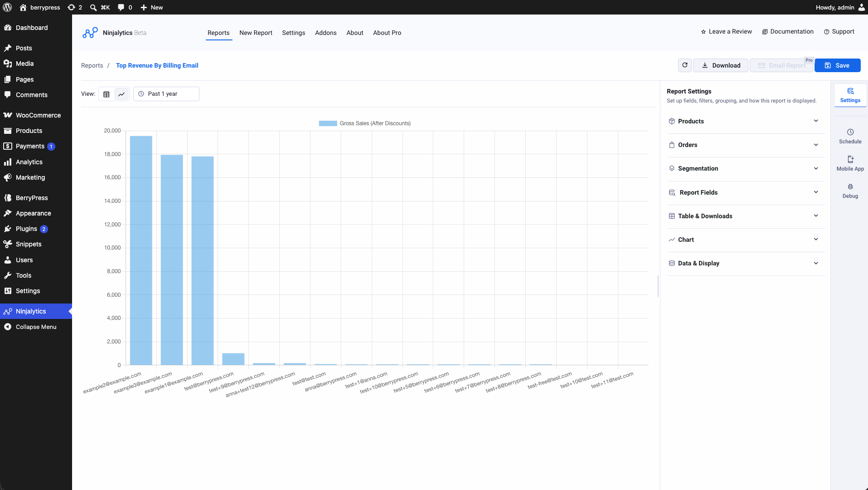Image resolution: width=868 pixels, height=490 pixels.
Task: Switch to table view icon
Action: tap(107, 94)
